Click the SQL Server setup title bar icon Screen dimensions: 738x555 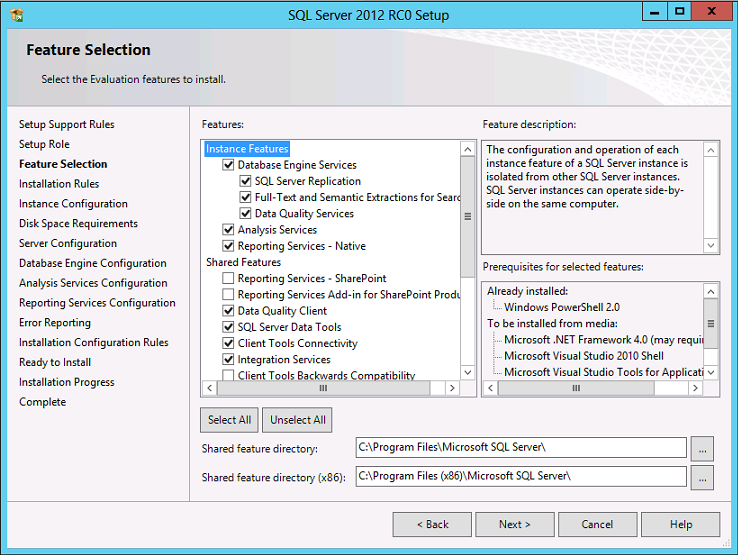pos(17,15)
